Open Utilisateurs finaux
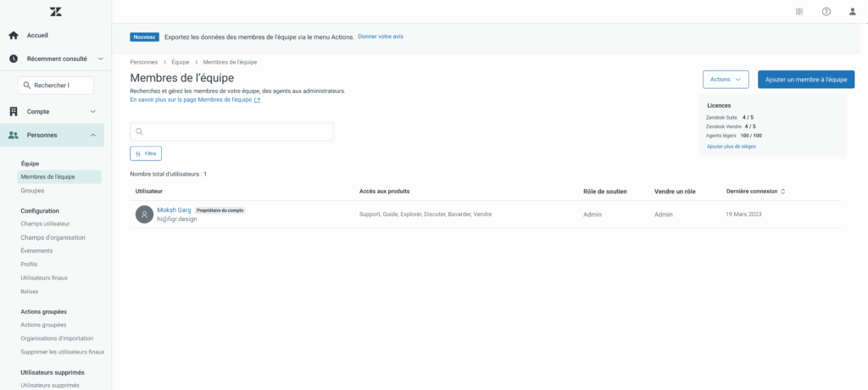Image resolution: width=868 pixels, height=390 pixels. click(x=44, y=277)
